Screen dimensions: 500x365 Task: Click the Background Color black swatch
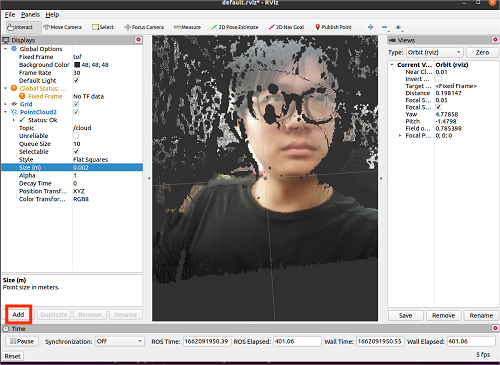point(77,65)
